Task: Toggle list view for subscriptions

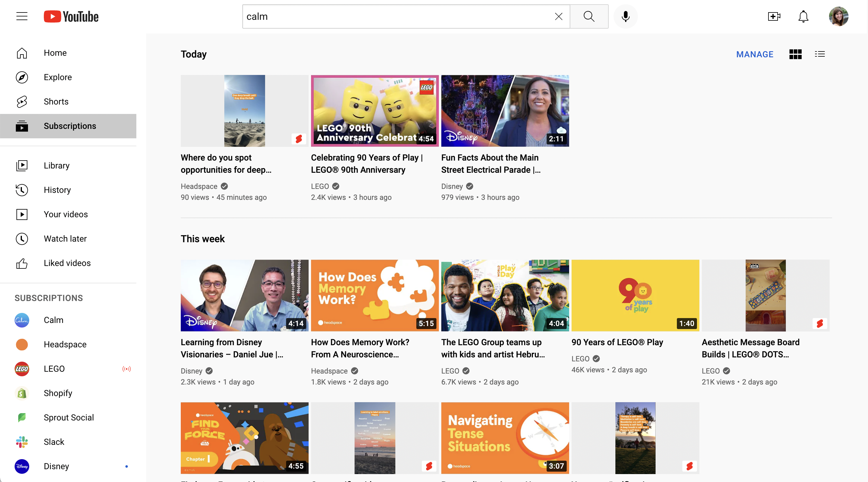Action: coord(820,54)
